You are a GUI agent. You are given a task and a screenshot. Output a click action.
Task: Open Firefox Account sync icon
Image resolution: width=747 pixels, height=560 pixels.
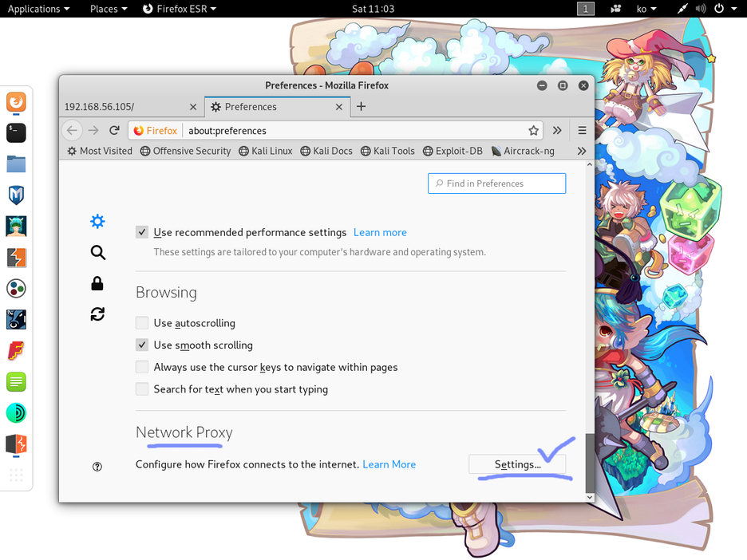pos(97,314)
